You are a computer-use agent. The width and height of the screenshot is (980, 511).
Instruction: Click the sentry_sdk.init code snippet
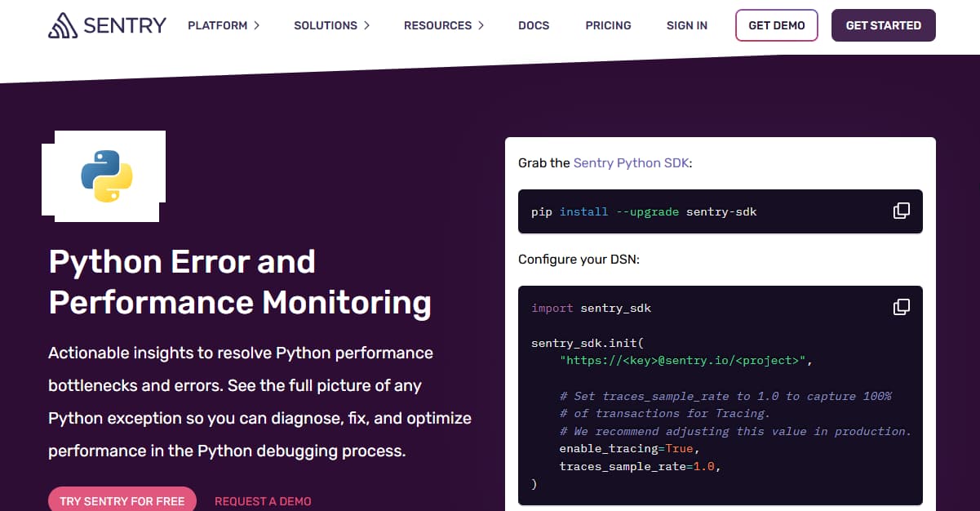coord(694,392)
